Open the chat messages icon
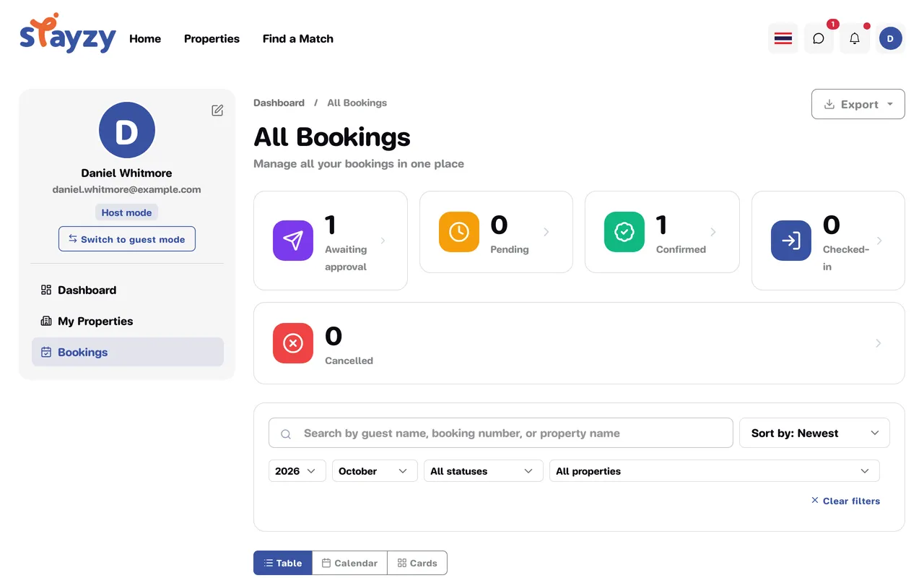 click(x=819, y=38)
